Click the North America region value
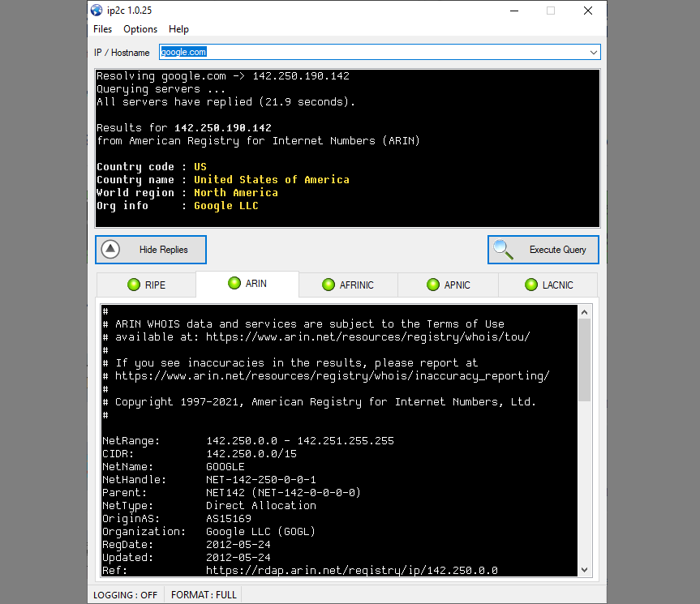 (x=236, y=193)
